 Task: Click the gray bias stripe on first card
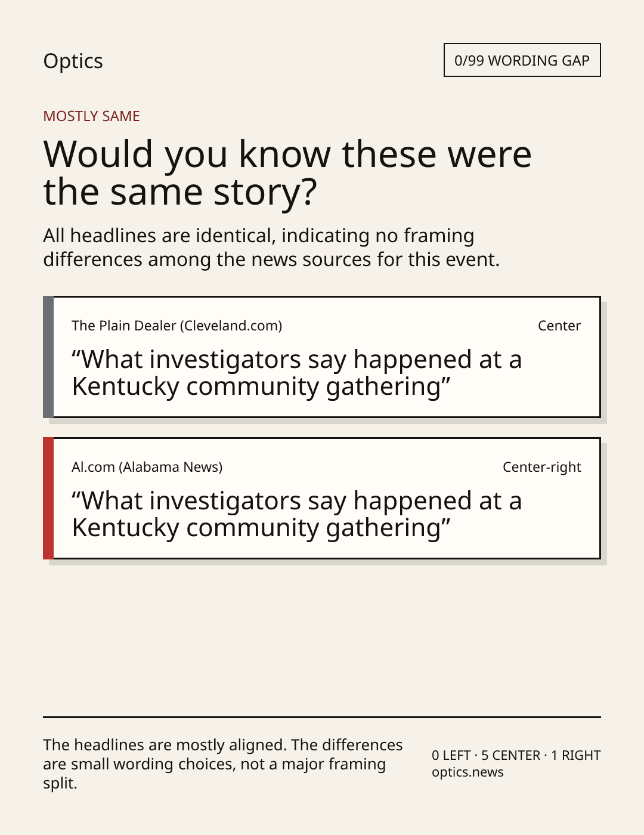click(48, 357)
